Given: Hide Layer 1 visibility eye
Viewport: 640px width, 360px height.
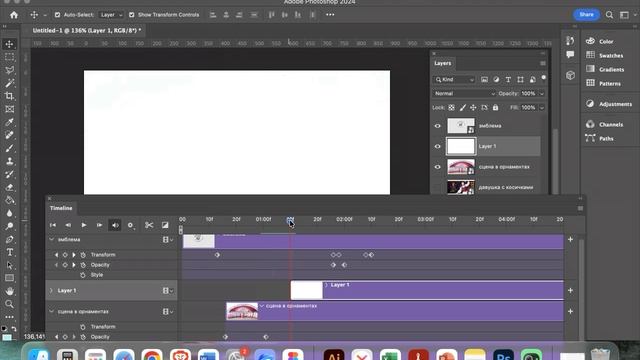Looking at the screenshot, I should 438,146.
